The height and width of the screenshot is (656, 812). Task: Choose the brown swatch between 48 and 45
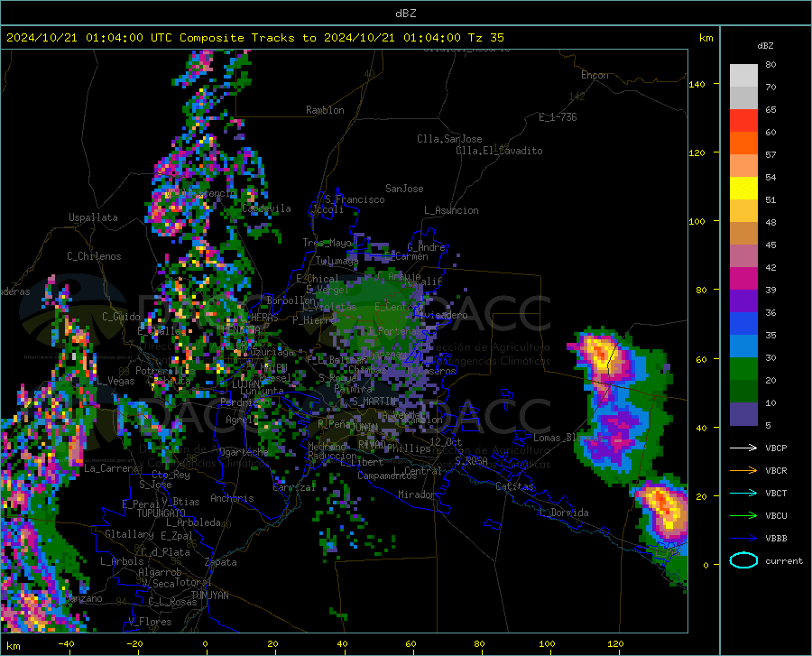tap(743, 234)
